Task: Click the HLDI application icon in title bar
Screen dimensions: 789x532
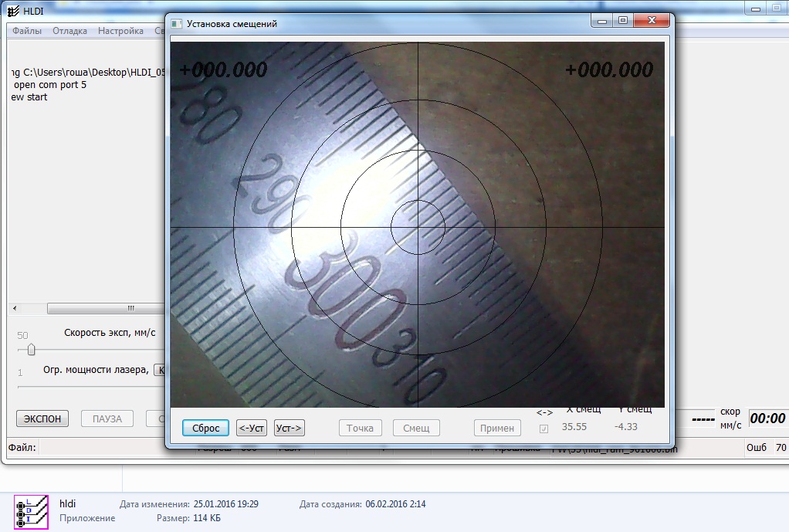Action: click(13, 10)
